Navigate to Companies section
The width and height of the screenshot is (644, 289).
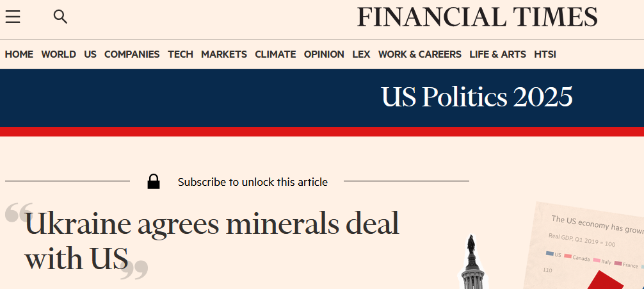[132, 54]
